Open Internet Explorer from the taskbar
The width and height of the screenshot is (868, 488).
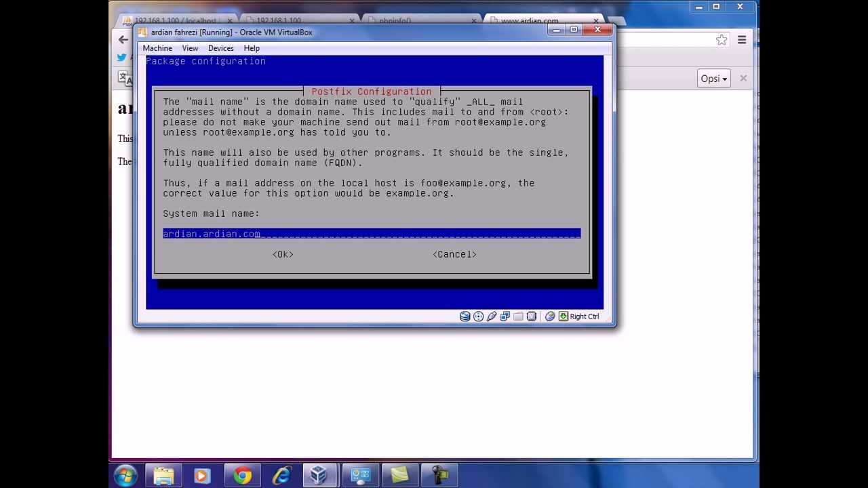click(x=281, y=476)
